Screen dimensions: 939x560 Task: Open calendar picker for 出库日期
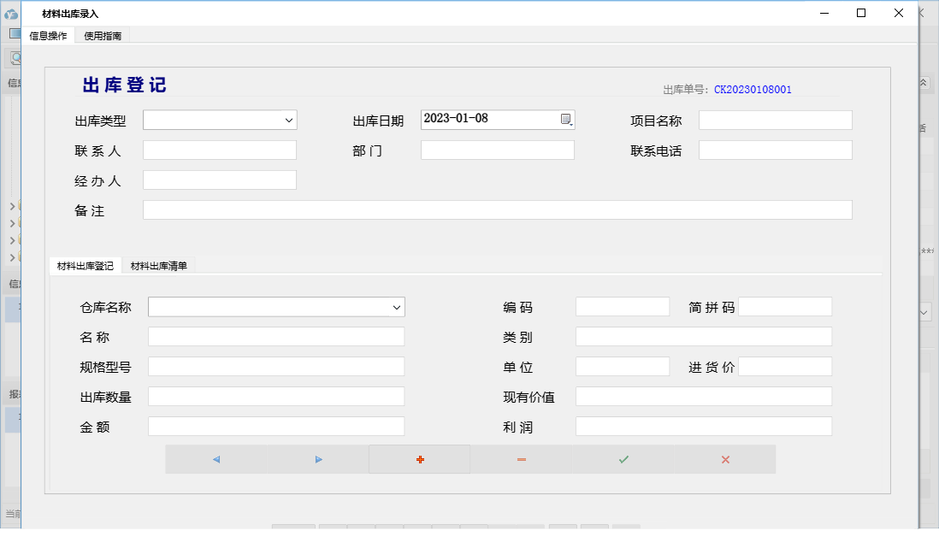click(566, 120)
